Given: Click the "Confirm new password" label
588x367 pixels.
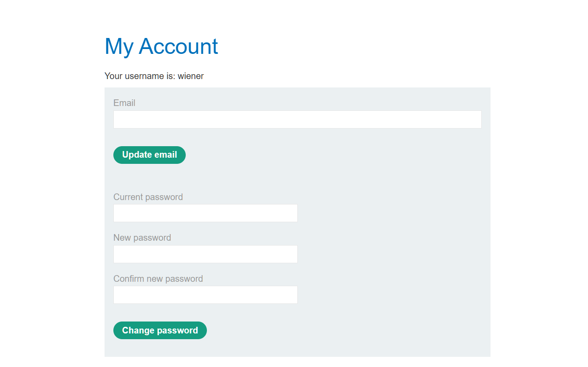Looking at the screenshot, I should tap(158, 279).
